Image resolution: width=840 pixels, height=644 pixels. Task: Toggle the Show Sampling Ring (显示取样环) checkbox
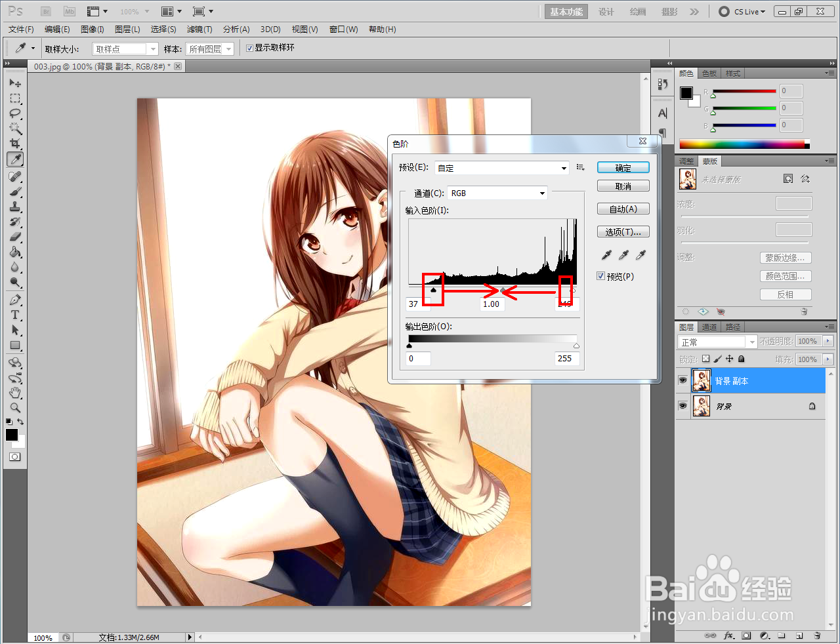249,48
